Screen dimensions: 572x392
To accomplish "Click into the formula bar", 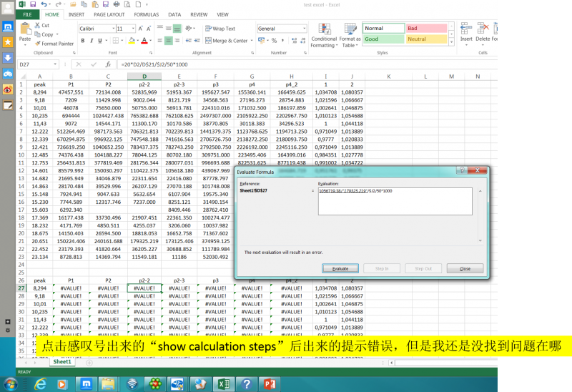I will click(307, 64).
